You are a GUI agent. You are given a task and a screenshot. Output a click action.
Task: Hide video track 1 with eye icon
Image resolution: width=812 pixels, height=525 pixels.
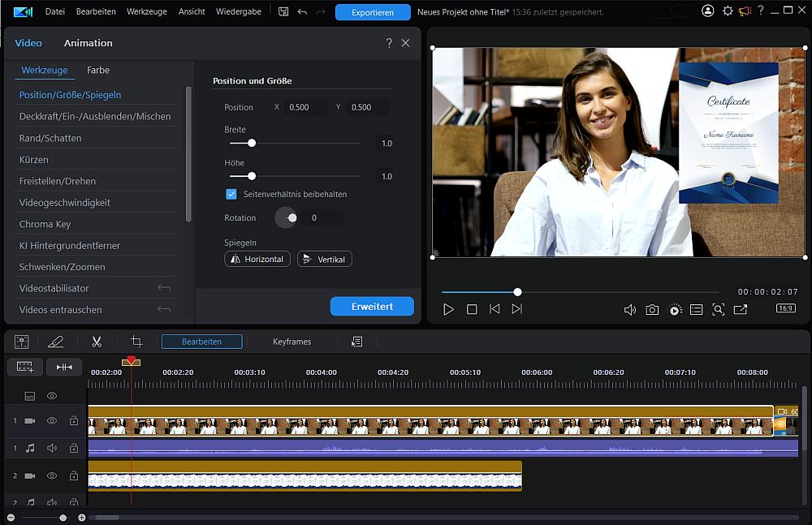[x=52, y=421]
